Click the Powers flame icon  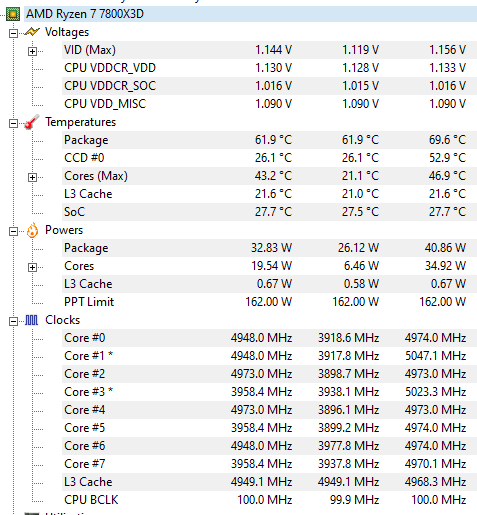click(32, 230)
